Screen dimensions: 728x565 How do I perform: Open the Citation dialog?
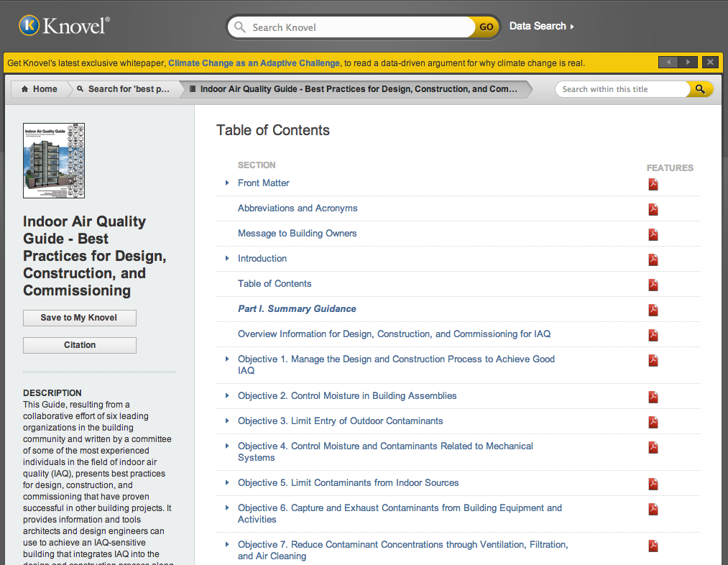coord(79,345)
